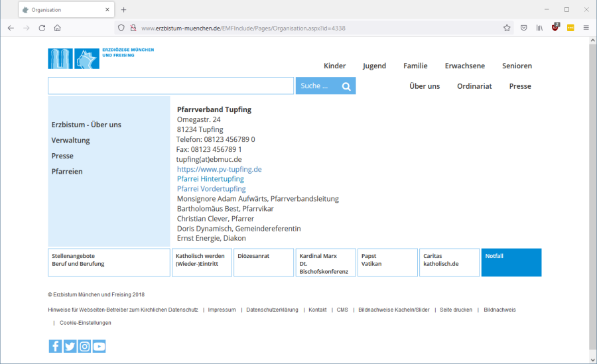The width and height of the screenshot is (597, 364).
Task: Open the Twitter social media icon
Action: point(70,346)
